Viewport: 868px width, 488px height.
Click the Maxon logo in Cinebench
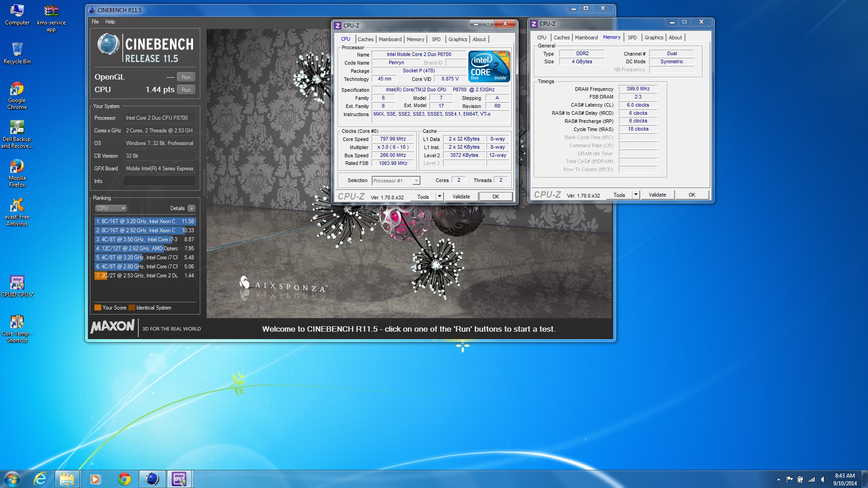113,326
